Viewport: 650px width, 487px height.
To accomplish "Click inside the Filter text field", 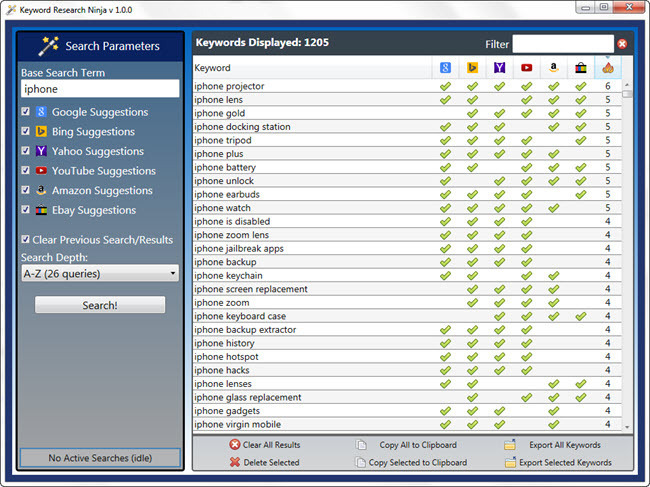I will [x=563, y=44].
